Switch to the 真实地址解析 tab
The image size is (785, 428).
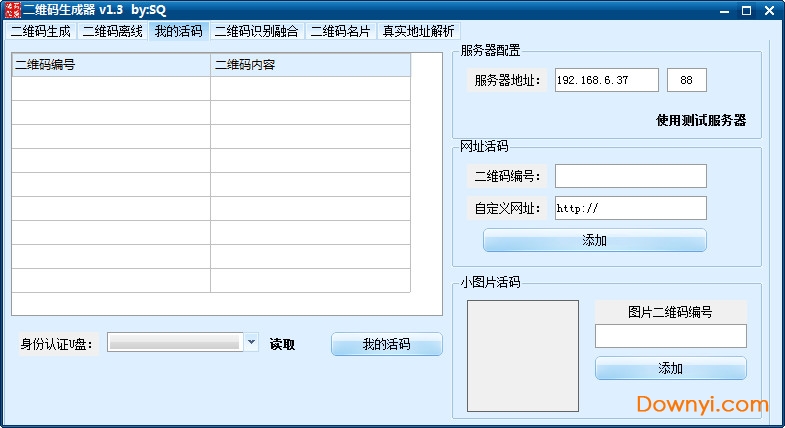pos(418,31)
